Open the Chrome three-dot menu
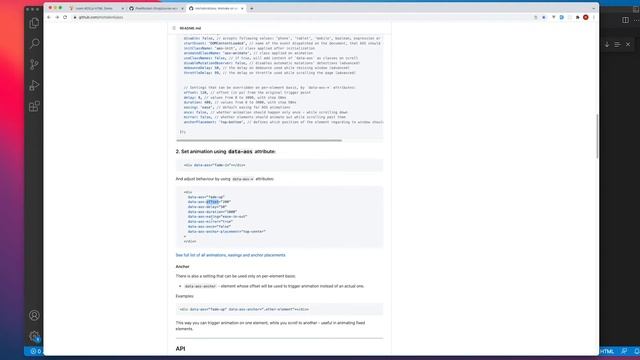640x360 pixels. click(594, 17)
